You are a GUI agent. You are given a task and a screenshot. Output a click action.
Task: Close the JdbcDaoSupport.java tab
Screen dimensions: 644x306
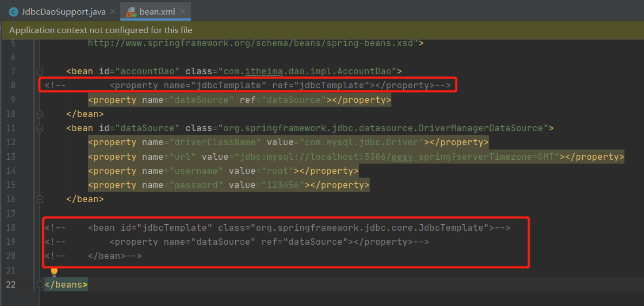[x=113, y=12]
